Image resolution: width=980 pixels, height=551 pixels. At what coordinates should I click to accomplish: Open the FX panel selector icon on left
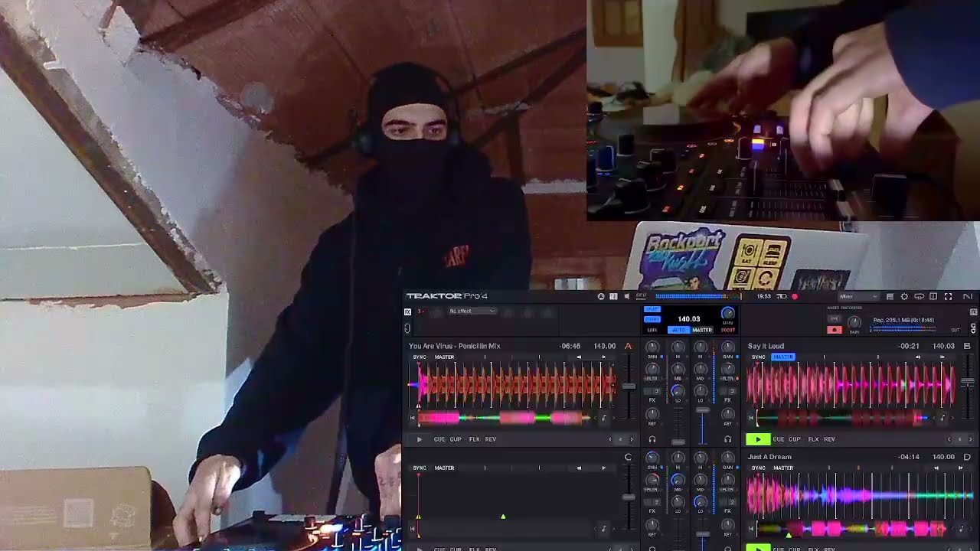tap(407, 312)
